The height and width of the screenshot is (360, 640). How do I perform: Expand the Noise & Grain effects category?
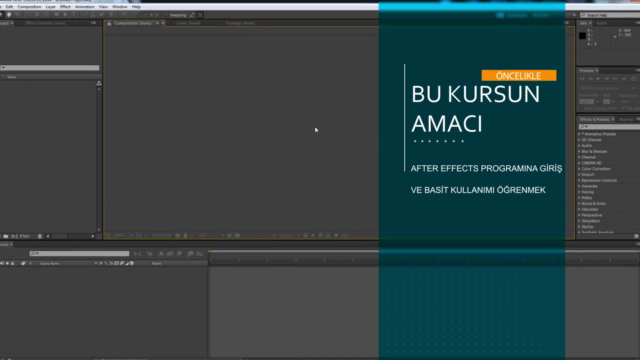pos(579,204)
